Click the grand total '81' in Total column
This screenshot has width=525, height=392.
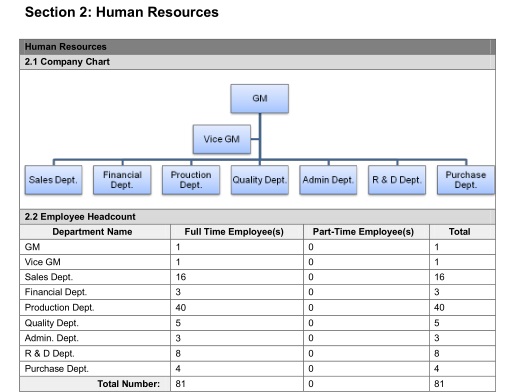[x=439, y=384]
